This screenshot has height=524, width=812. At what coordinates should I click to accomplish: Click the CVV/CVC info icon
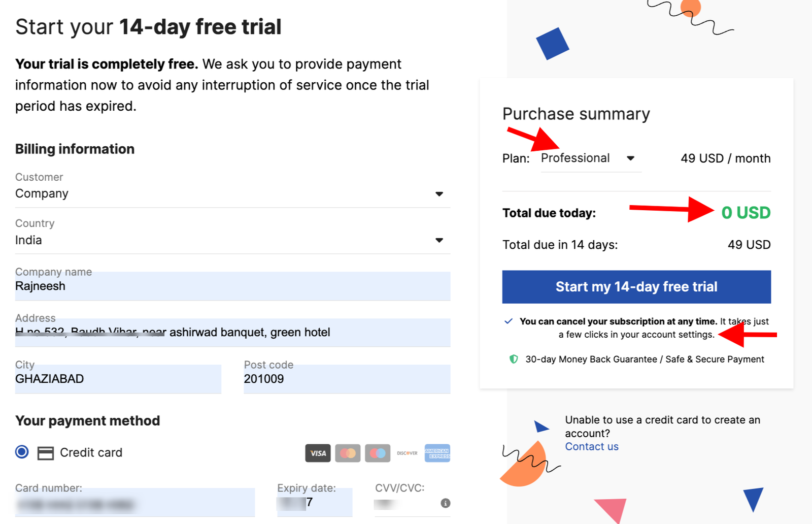[446, 503]
